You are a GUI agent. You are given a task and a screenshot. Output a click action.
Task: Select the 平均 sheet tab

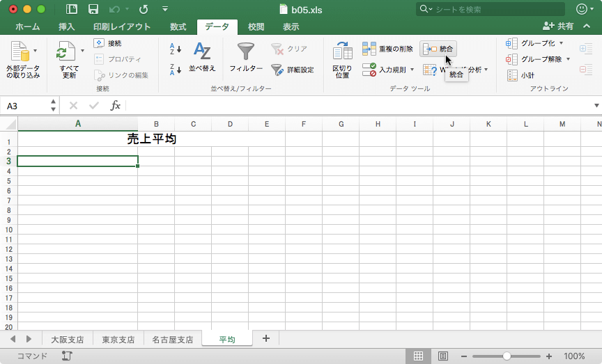[x=227, y=339]
